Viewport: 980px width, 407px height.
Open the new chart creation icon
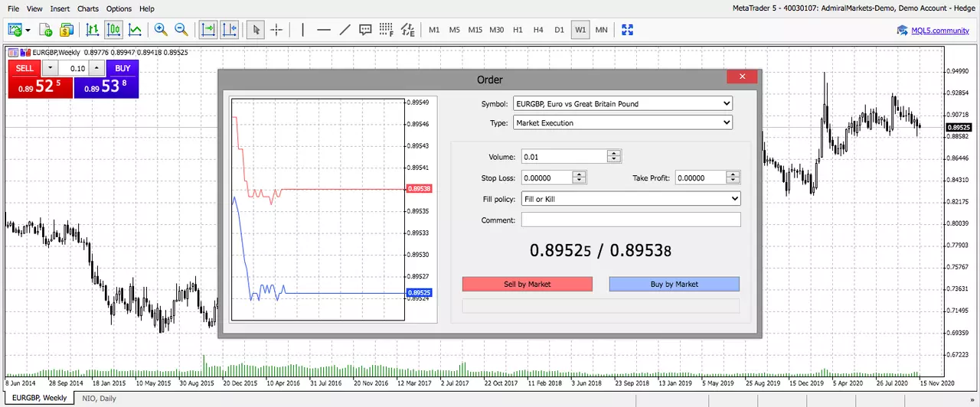pos(15,30)
